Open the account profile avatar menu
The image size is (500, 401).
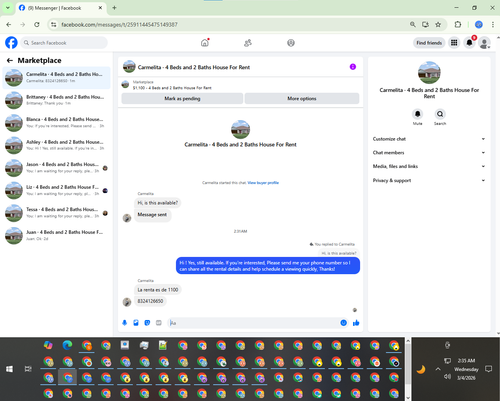(484, 43)
